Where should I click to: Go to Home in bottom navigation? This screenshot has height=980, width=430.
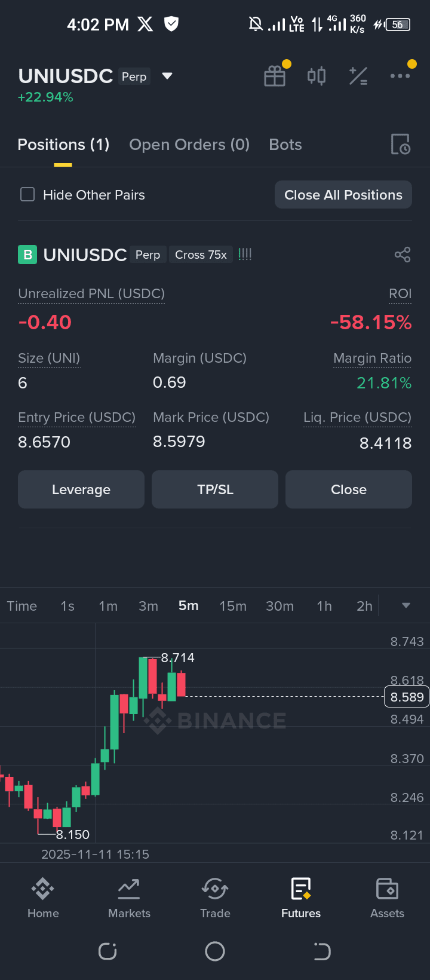(43, 898)
